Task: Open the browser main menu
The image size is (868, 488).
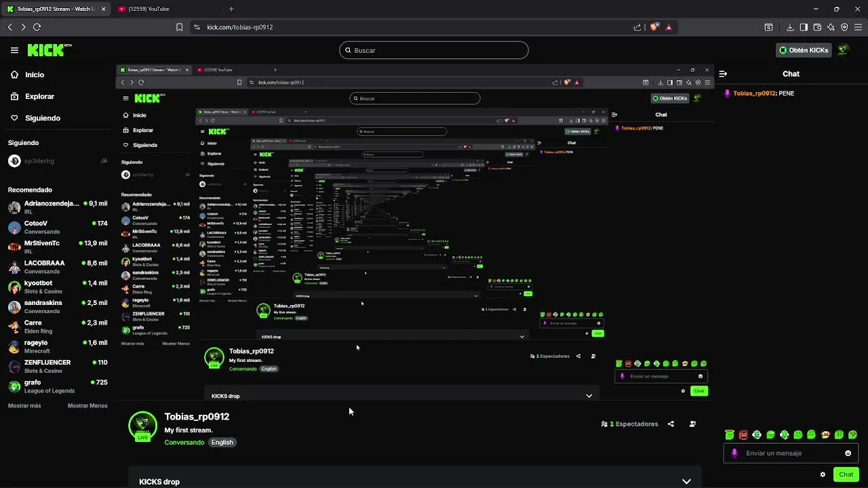Action: point(858,27)
